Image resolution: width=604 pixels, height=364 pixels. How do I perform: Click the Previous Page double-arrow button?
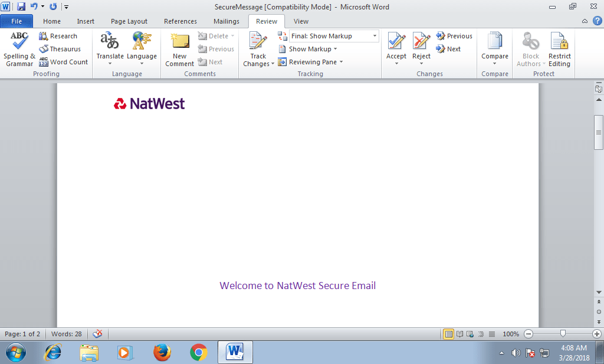pyautogui.click(x=599, y=302)
